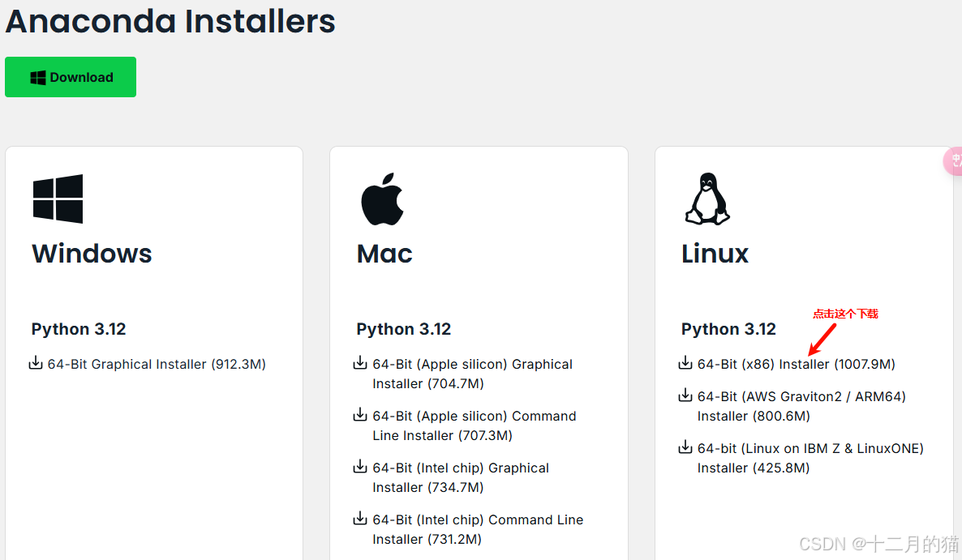
Task: Click download icon beside Intel chip Command Line Installer
Action: pyautogui.click(x=360, y=519)
